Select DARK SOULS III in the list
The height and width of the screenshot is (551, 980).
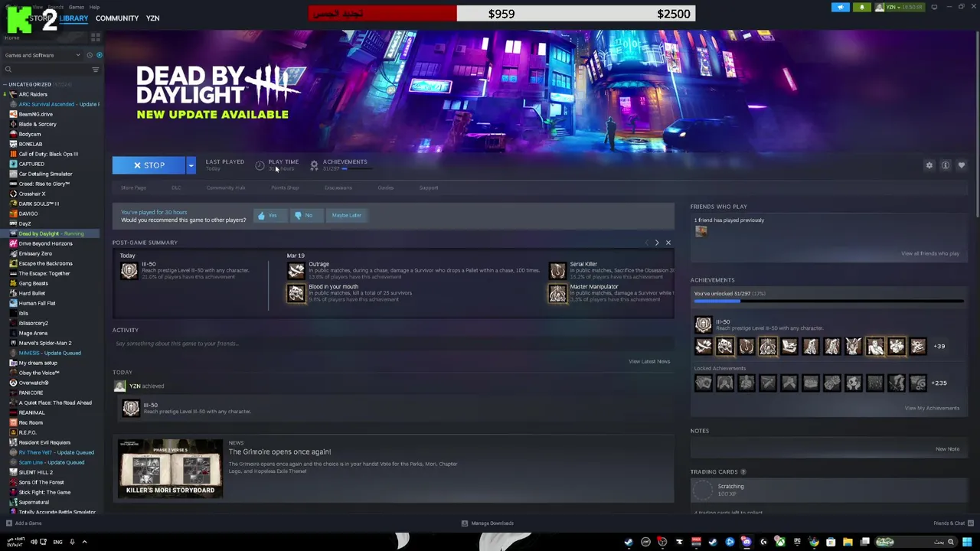[38, 204]
